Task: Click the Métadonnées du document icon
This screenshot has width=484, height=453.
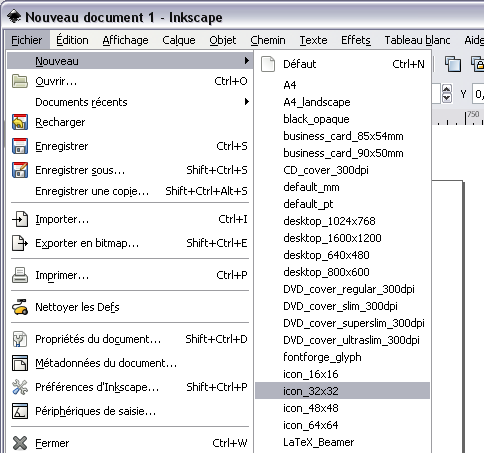Action: (x=20, y=363)
